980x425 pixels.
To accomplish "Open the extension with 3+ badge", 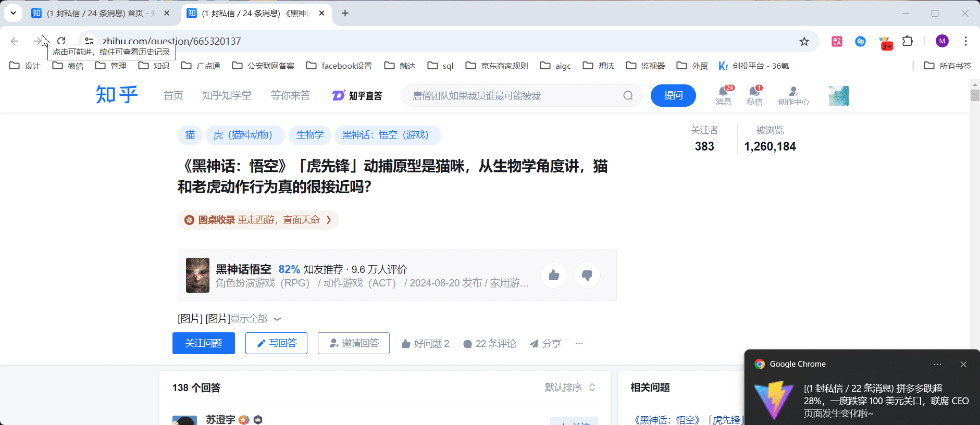I will (885, 42).
